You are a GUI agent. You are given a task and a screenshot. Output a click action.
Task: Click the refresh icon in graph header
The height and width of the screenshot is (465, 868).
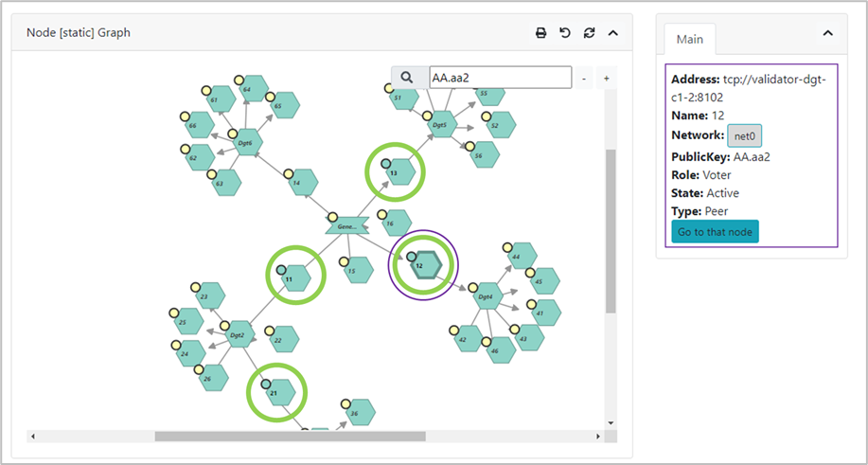pyautogui.click(x=589, y=33)
